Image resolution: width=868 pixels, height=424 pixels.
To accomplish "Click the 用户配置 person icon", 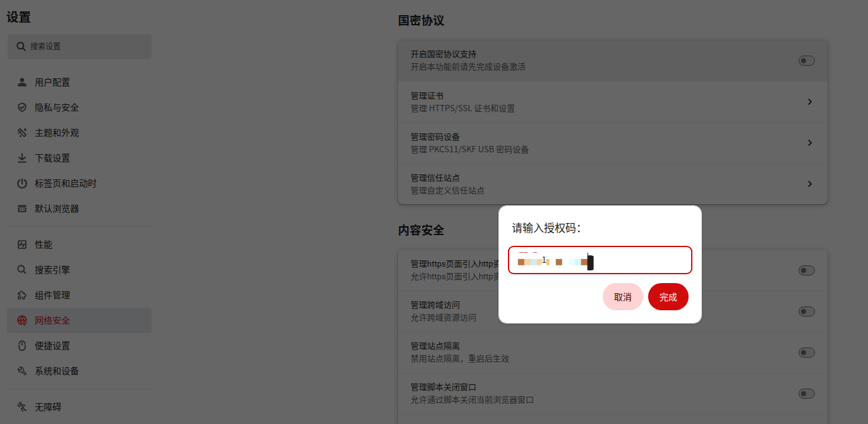I will [22, 82].
